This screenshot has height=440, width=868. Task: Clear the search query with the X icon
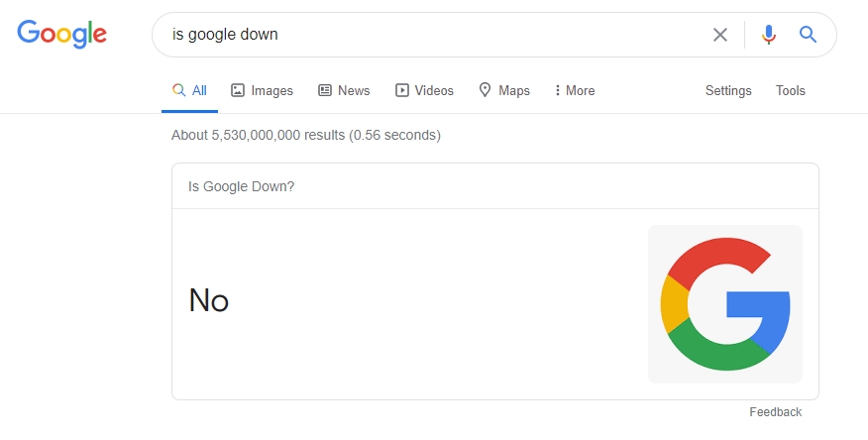pos(720,35)
